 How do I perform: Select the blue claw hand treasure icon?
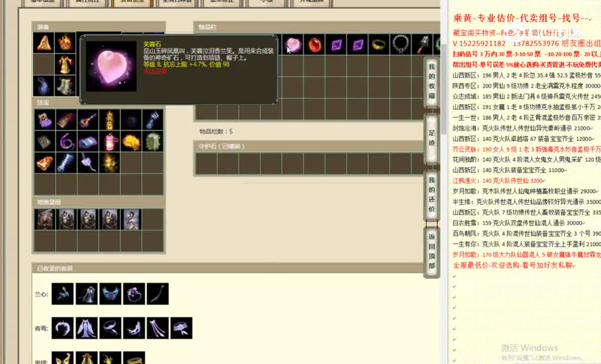point(153,120)
